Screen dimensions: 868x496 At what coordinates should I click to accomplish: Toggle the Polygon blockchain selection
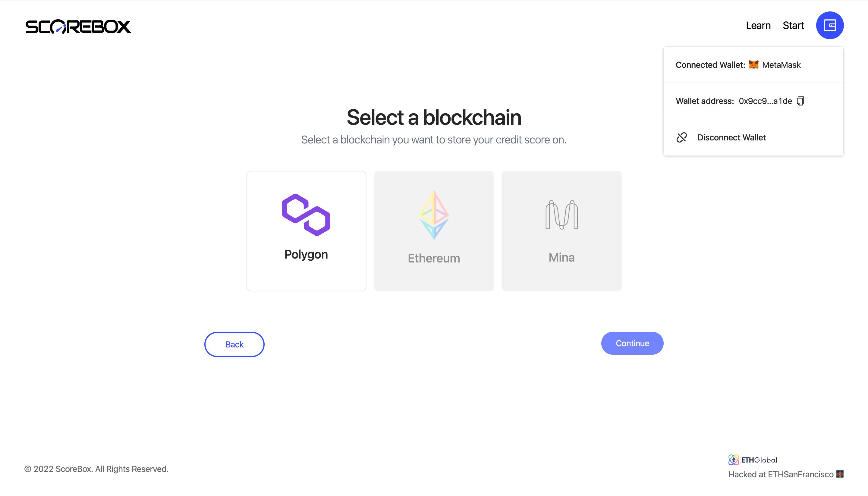(306, 231)
